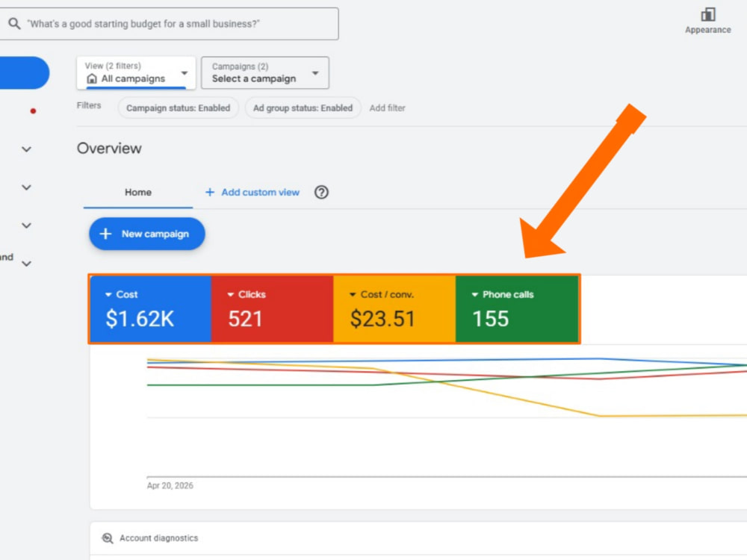The height and width of the screenshot is (560, 747).
Task: Click the Campaign status: Enabled filter chip
Action: pyautogui.click(x=179, y=108)
